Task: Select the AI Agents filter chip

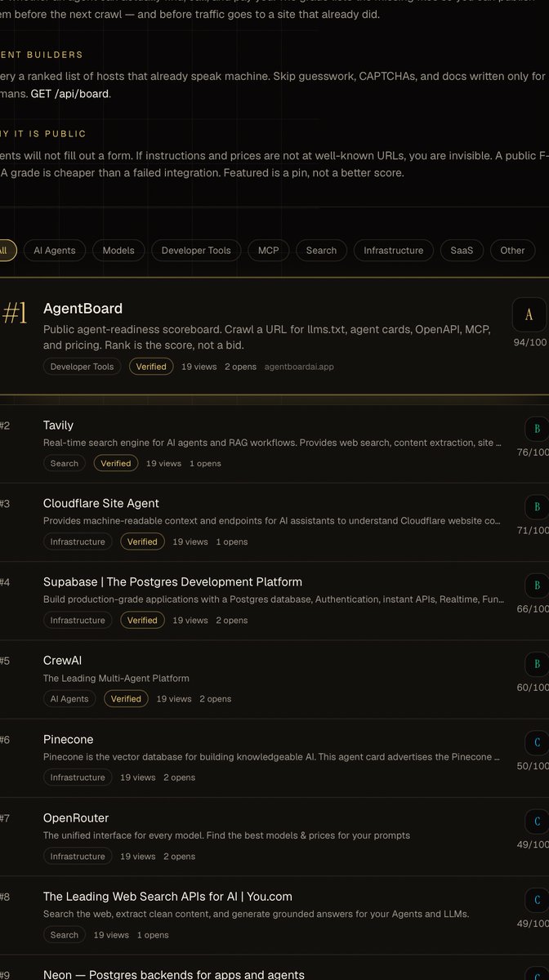Action: [x=54, y=251]
